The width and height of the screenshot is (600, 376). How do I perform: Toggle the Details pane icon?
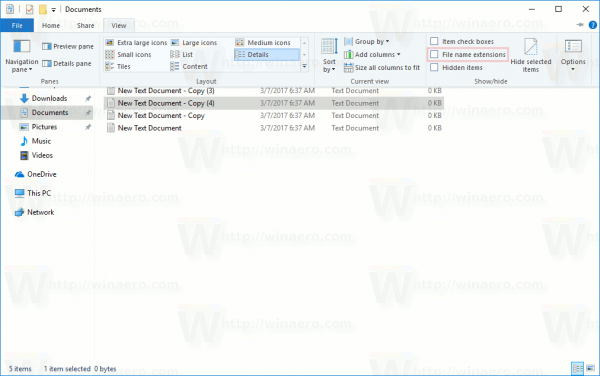[x=47, y=63]
